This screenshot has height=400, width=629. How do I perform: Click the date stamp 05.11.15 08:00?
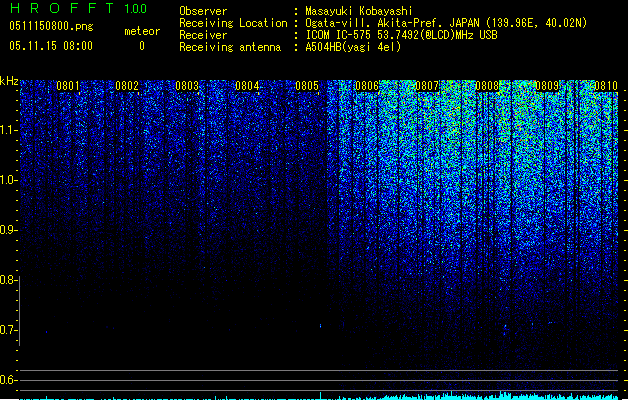coord(51,46)
